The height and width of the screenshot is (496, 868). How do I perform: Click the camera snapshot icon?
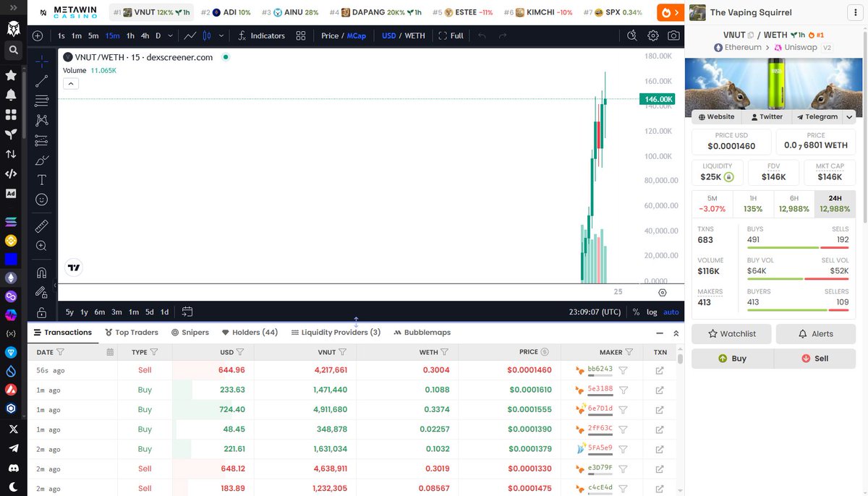pyautogui.click(x=673, y=35)
